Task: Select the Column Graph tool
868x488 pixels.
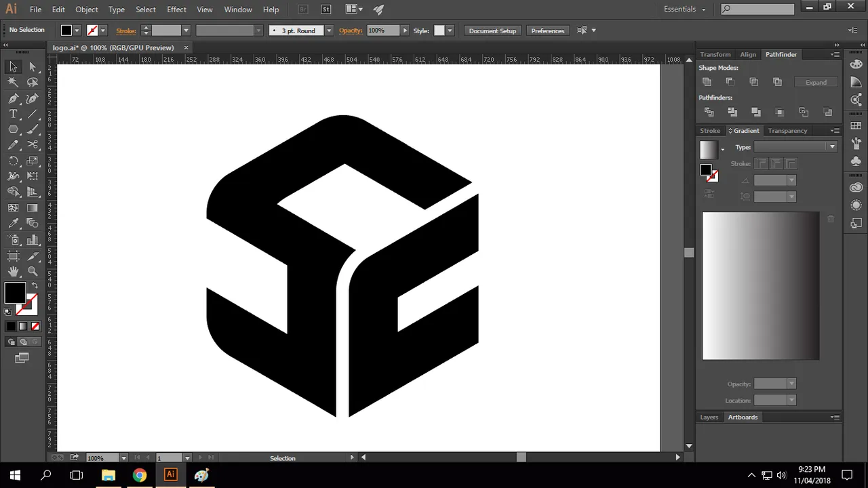Action: click(33, 240)
